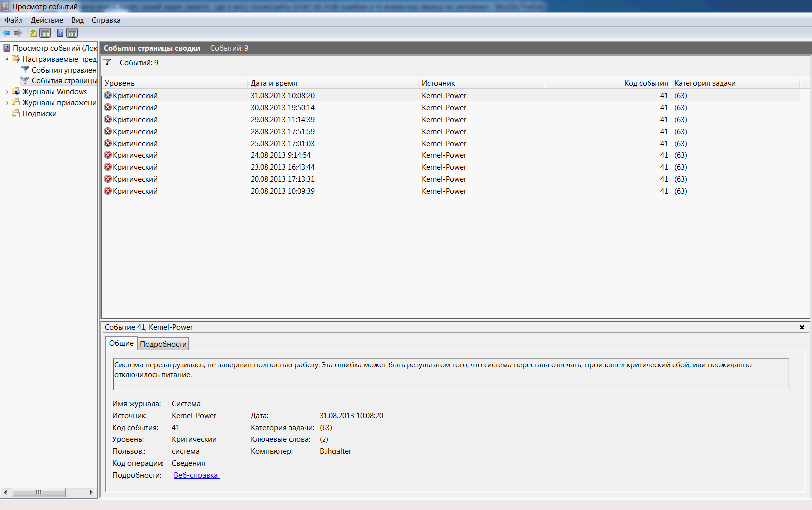Select critical icon of 31.08.2013 10:08:20 event
The height and width of the screenshot is (510, 812).
click(108, 96)
